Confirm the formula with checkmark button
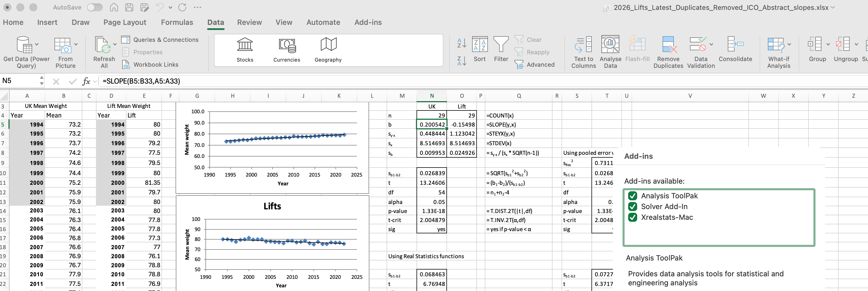 point(72,81)
